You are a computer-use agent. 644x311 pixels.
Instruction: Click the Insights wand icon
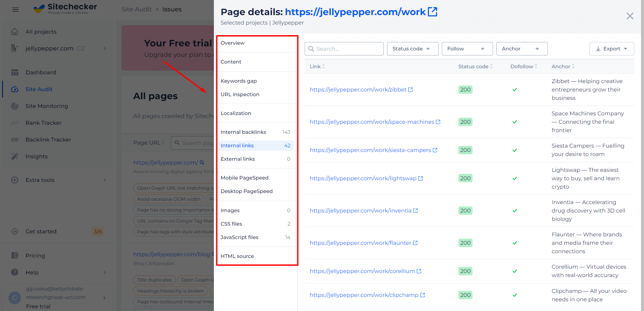point(15,156)
